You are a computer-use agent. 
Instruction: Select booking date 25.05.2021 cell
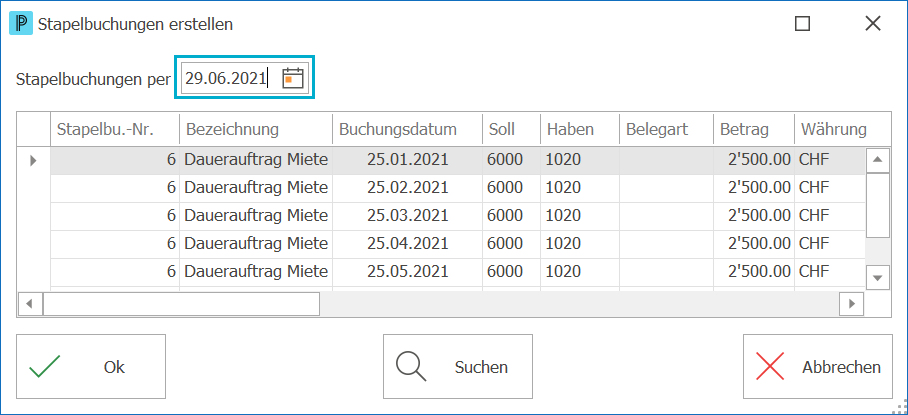[408, 271]
